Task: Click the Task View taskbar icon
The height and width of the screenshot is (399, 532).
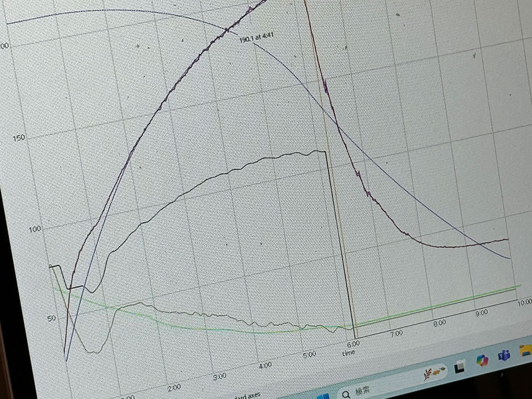Action: 459,366
